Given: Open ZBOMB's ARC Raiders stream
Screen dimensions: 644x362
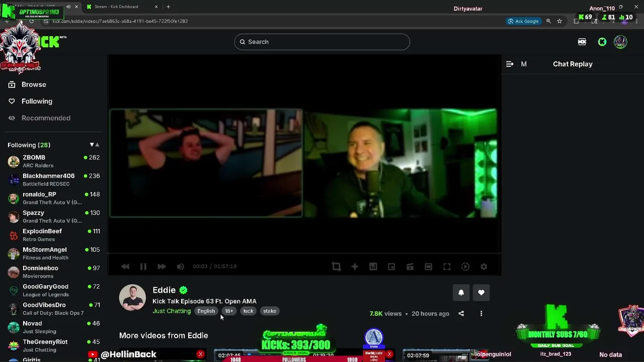Looking at the screenshot, I should pyautogui.click(x=53, y=161).
